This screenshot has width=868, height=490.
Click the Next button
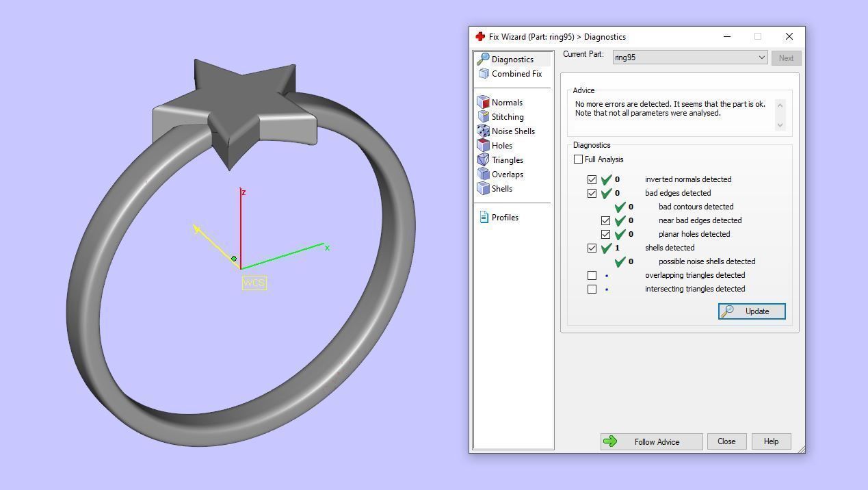[x=786, y=58]
